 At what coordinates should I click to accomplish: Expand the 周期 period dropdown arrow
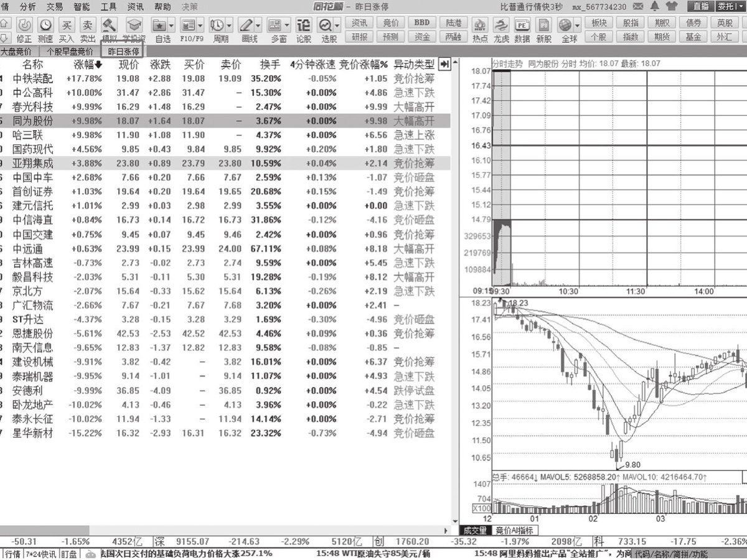click(x=229, y=25)
